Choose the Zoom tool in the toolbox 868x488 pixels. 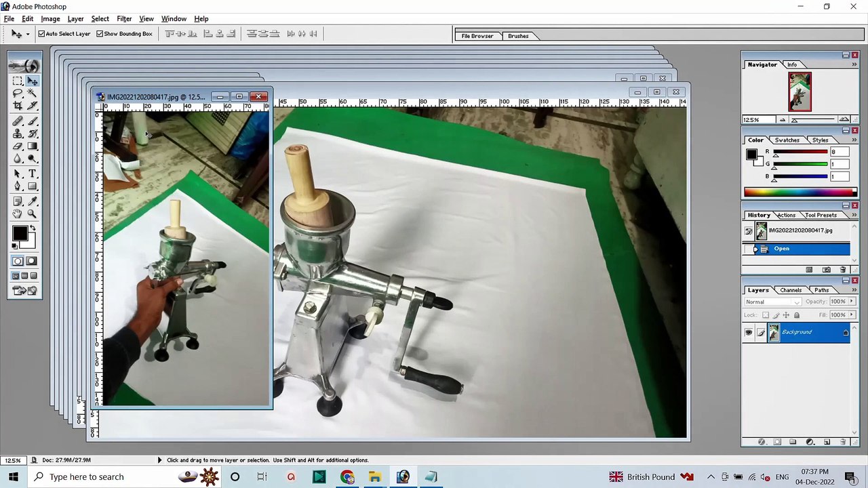[32, 214]
